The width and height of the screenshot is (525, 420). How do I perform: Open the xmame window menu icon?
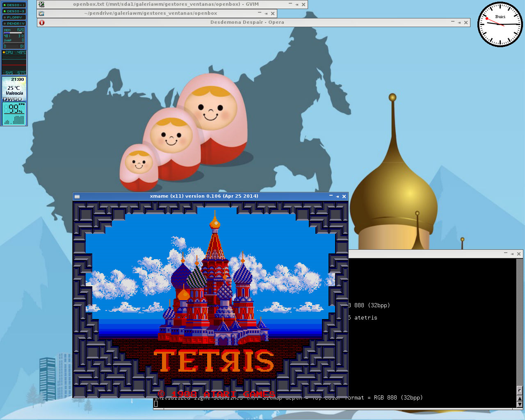coord(77,196)
